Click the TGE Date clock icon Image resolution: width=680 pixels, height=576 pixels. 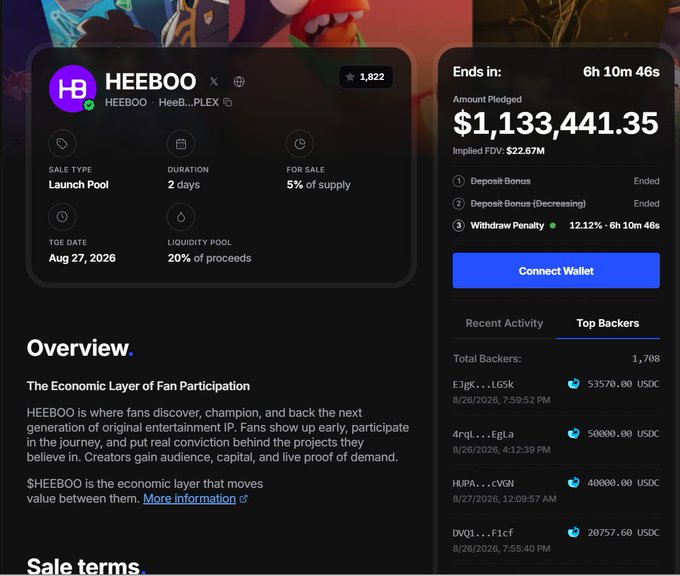tap(62, 217)
